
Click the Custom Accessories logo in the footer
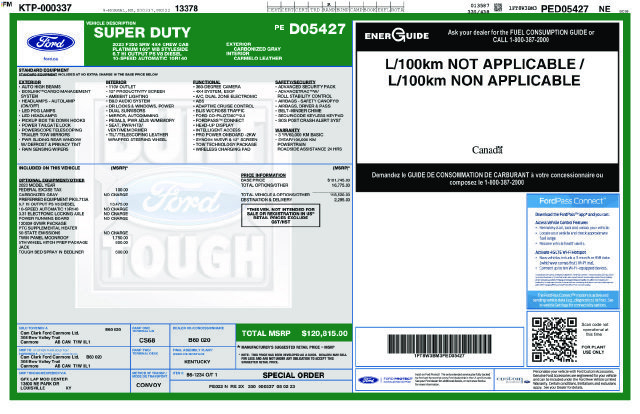[513, 380]
